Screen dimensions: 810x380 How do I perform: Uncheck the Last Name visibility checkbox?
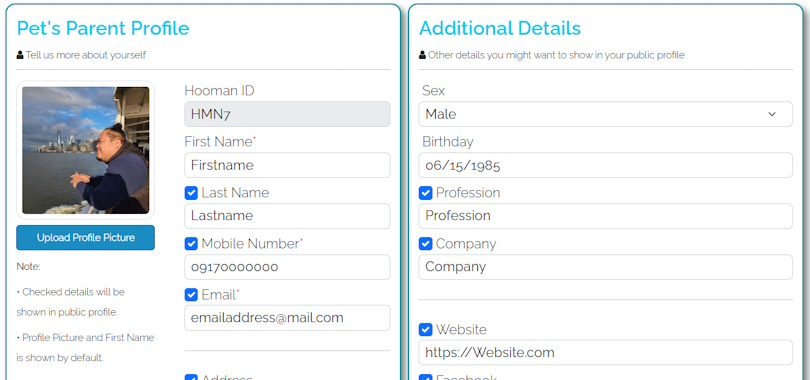pyautogui.click(x=191, y=193)
